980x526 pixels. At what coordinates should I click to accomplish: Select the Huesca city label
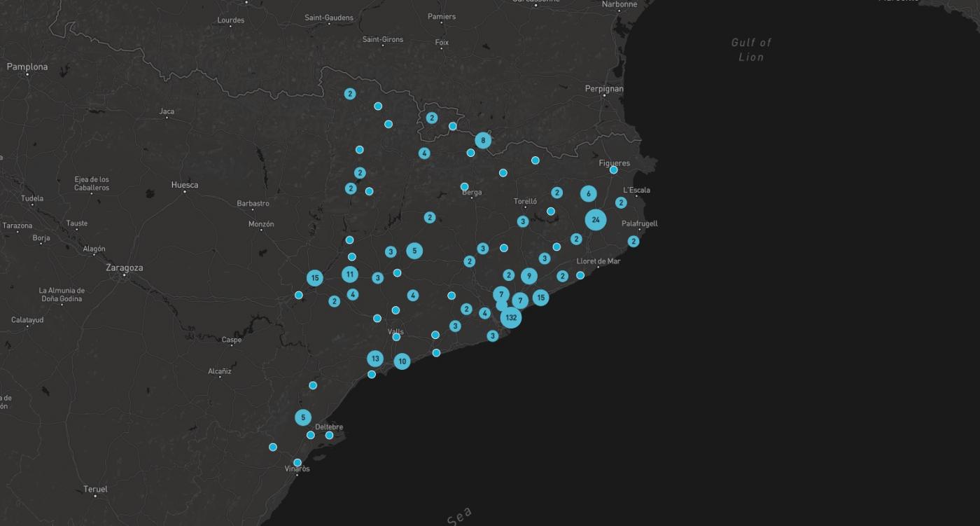[185, 185]
